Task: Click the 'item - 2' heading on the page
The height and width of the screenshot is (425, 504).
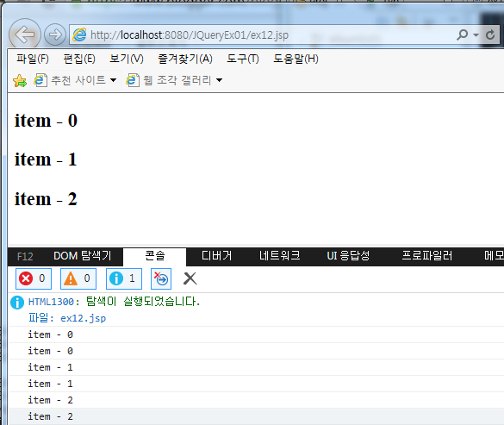Action: click(x=46, y=199)
